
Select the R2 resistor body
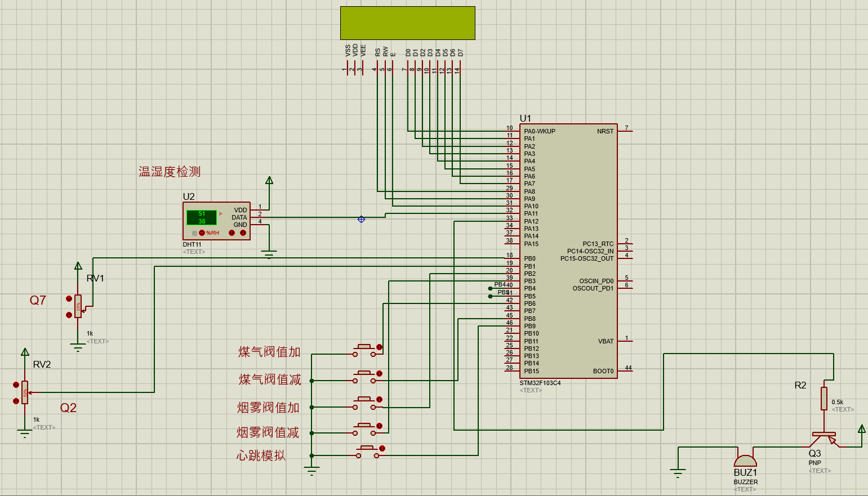tap(824, 398)
